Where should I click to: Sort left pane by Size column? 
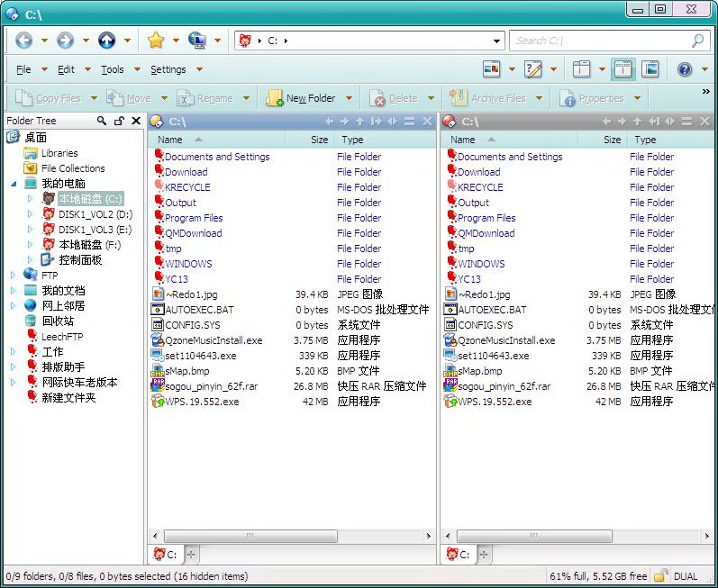click(319, 140)
